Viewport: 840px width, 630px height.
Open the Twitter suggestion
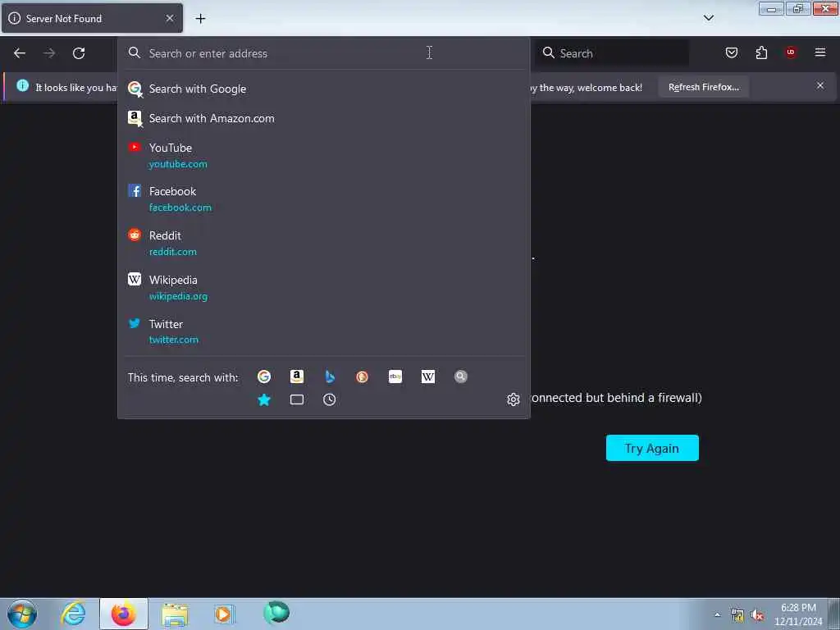coord(323,331)
